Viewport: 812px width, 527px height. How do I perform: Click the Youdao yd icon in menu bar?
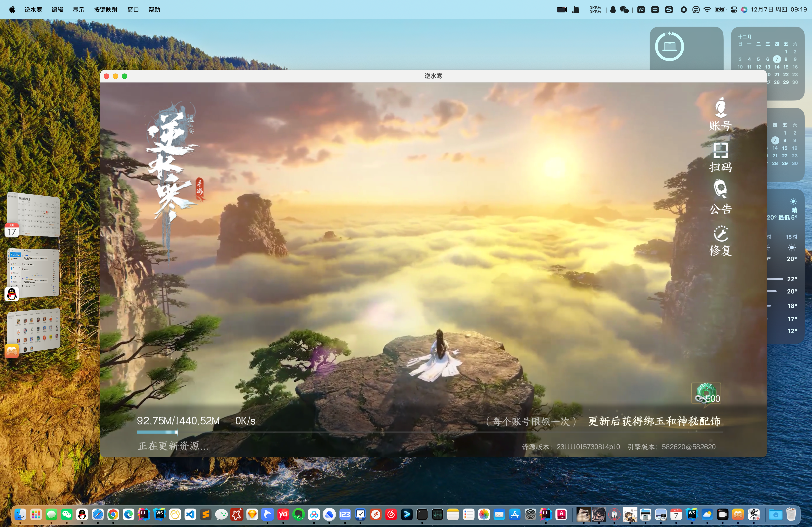pos(641,9)
